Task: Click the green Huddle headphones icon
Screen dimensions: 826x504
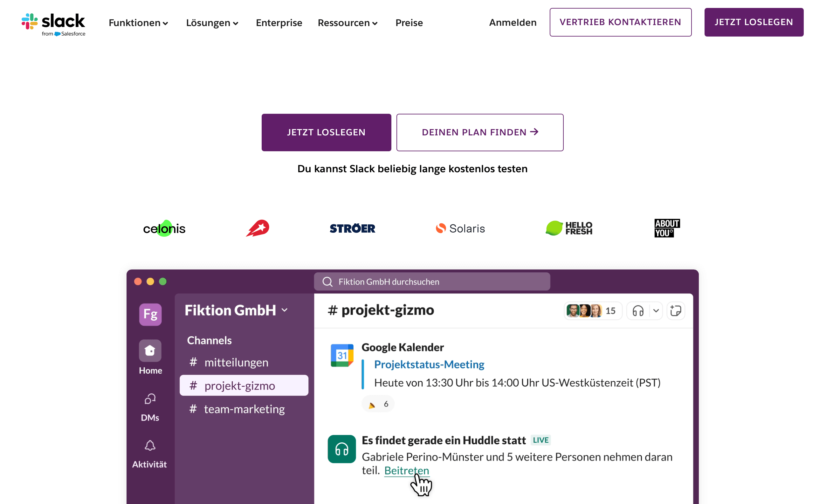Action: [341, 449]
